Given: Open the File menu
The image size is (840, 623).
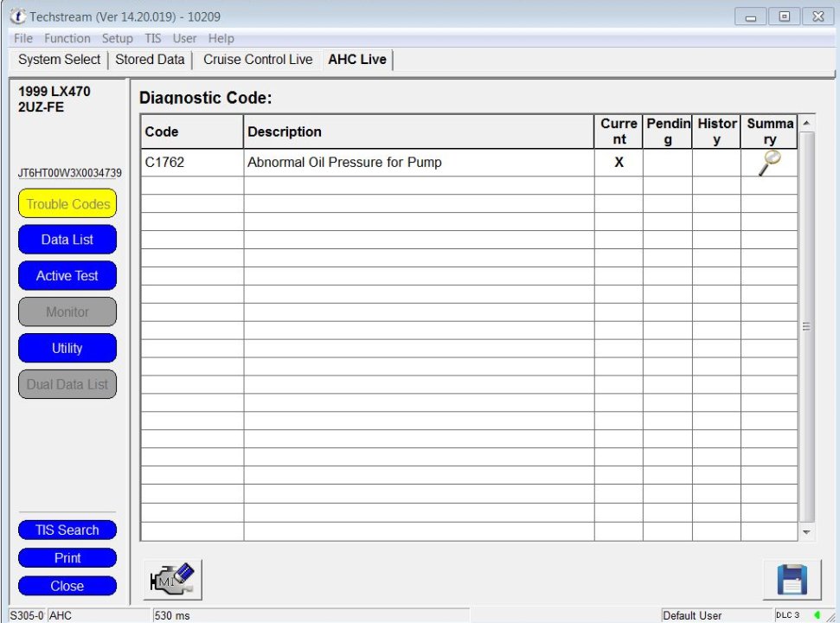Looking at the screenshot, I should point(23,39).
